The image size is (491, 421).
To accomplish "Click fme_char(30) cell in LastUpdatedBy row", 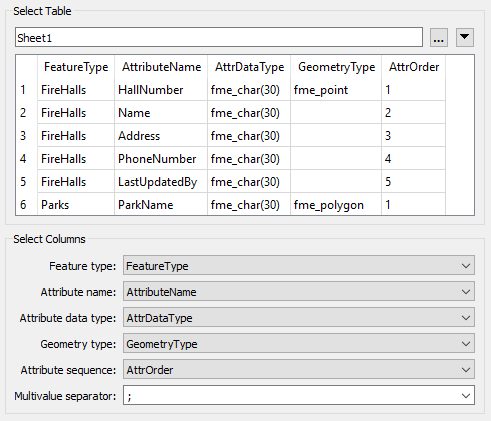I will [x=249, y=182].
